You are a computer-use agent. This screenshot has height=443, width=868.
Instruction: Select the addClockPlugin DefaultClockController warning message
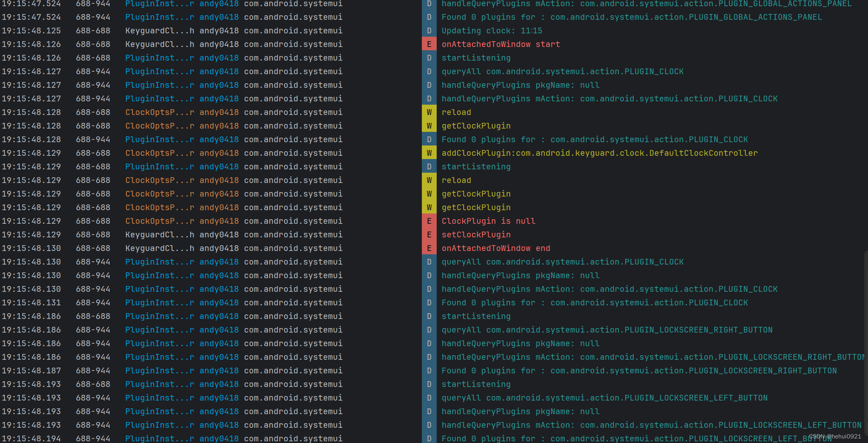[600, 153]
